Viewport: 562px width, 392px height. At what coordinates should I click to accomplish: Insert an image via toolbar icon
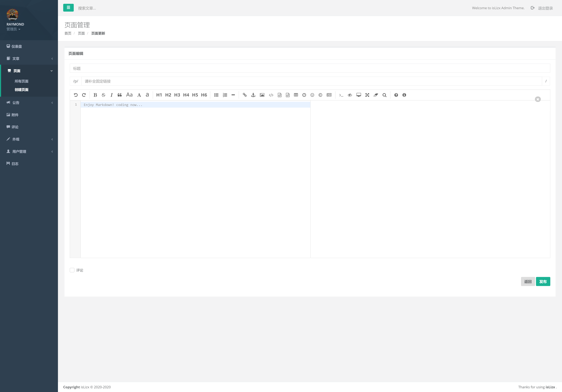pos(262,95)
